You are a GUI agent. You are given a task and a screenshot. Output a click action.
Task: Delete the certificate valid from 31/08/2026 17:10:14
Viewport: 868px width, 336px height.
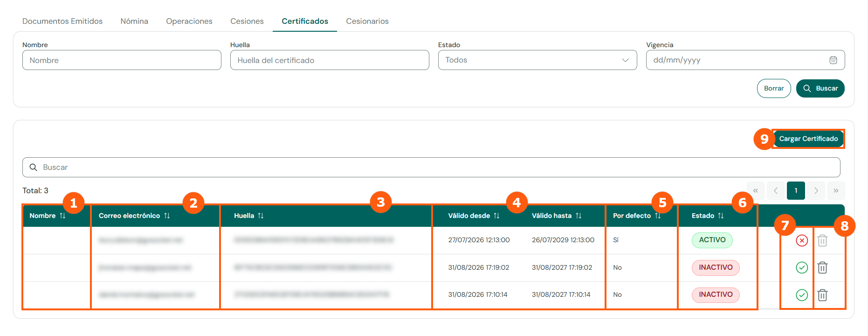(822, 295)
